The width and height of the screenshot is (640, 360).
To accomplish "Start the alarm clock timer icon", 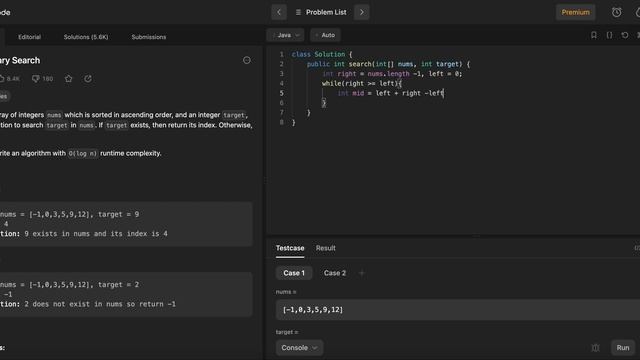I will coord(616,12).
